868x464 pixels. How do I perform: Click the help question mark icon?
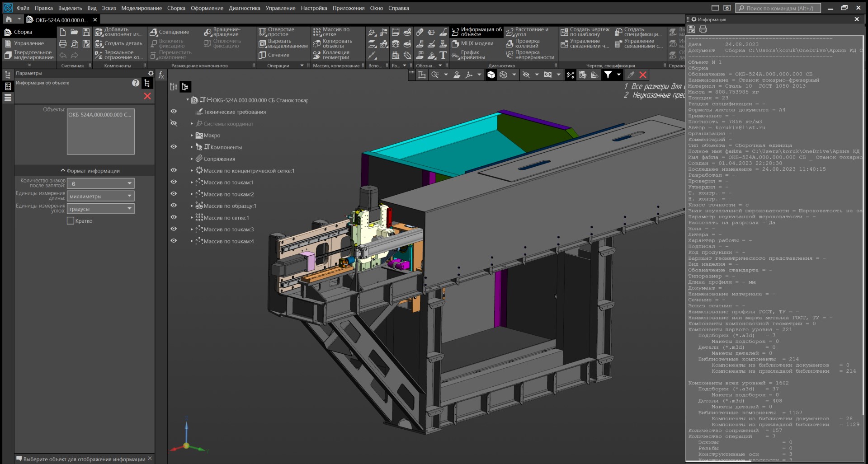(x=136, y=83)
